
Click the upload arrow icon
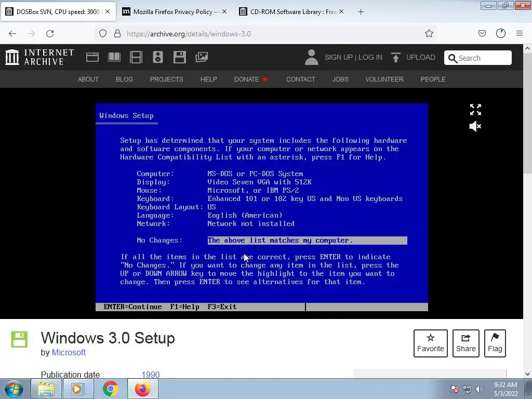tap(395, 57)
